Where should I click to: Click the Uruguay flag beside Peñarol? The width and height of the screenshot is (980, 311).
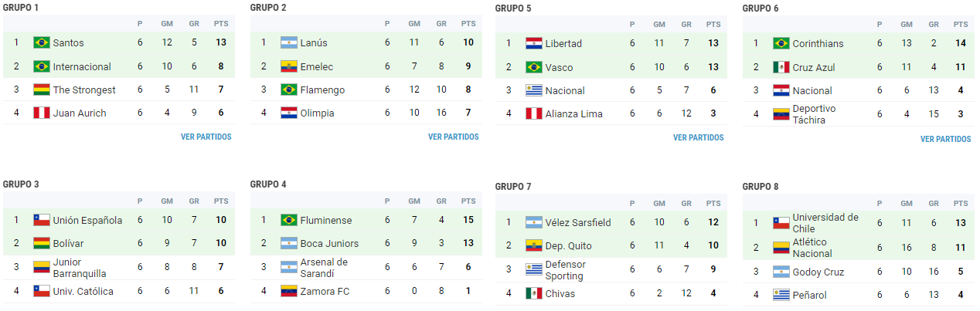coord(781,296)
